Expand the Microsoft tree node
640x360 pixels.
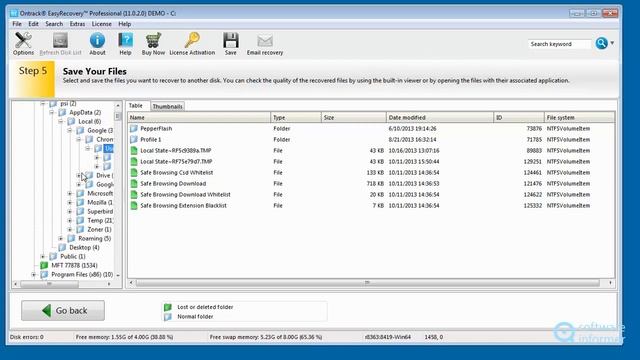pos(70,193)
